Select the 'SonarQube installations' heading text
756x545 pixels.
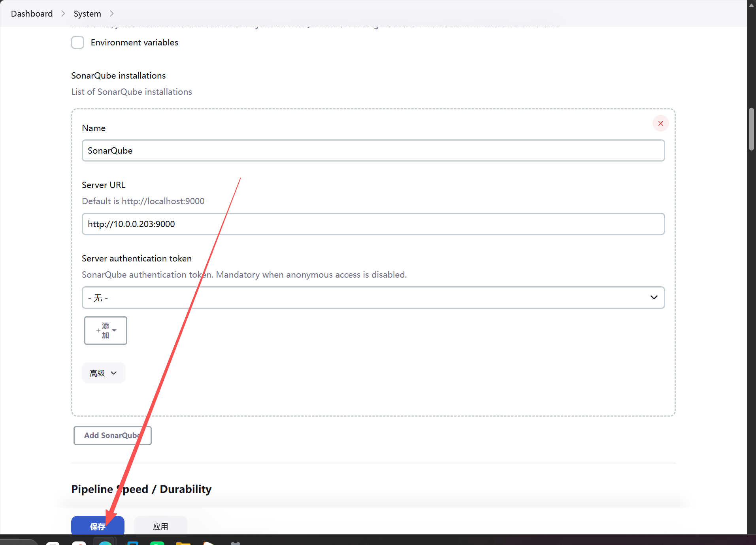coord(119,75)
